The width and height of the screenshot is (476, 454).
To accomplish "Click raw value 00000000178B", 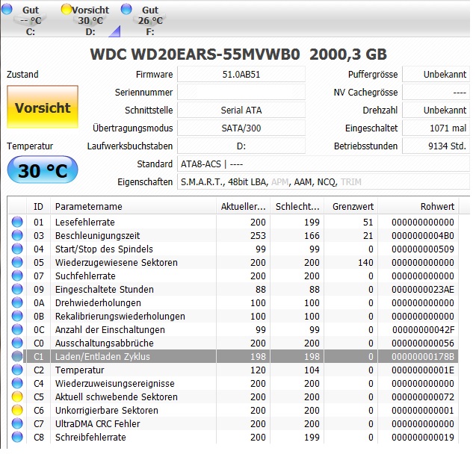I will pos(423,357).
